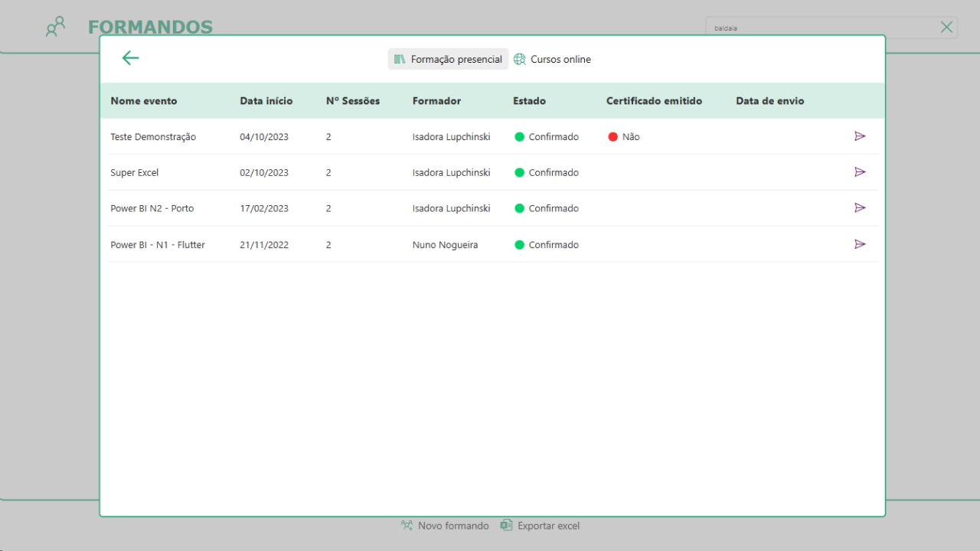Click the date 02/10/2023
Viewport: 980px width, 551px height.
pyautogui.click(x=264, y=173)
